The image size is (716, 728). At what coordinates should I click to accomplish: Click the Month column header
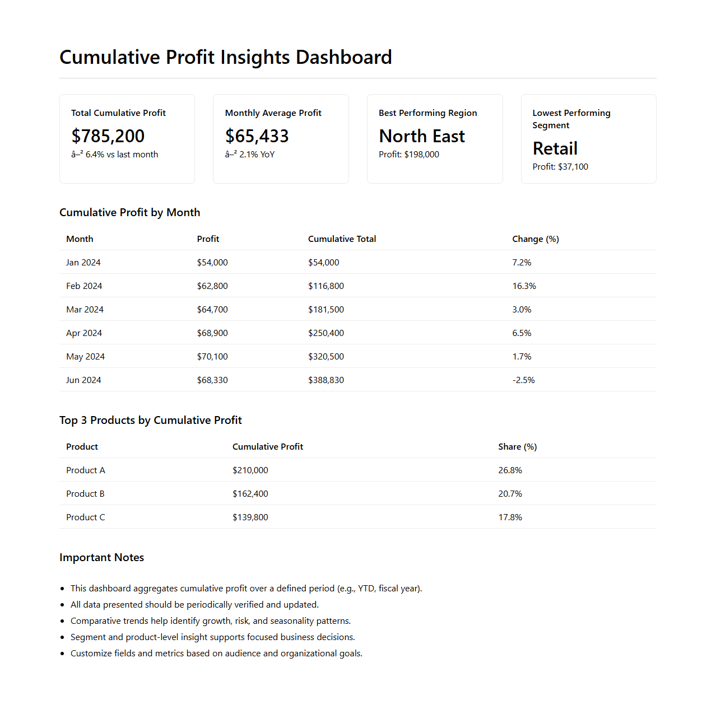click(80, 239)
